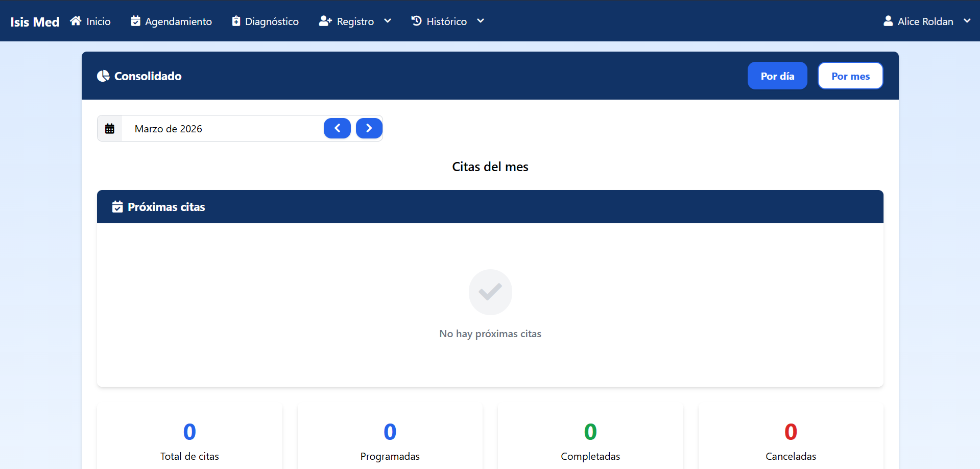Screen dimensions: 980x469
Task: Advance to the next month with the arrow
Action: pyautogui.click(x=369, y=128)
